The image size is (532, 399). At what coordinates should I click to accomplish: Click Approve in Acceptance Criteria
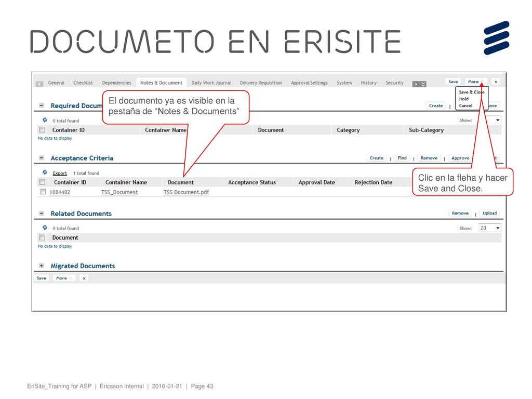pyautogui.click(x=460, y=158)
